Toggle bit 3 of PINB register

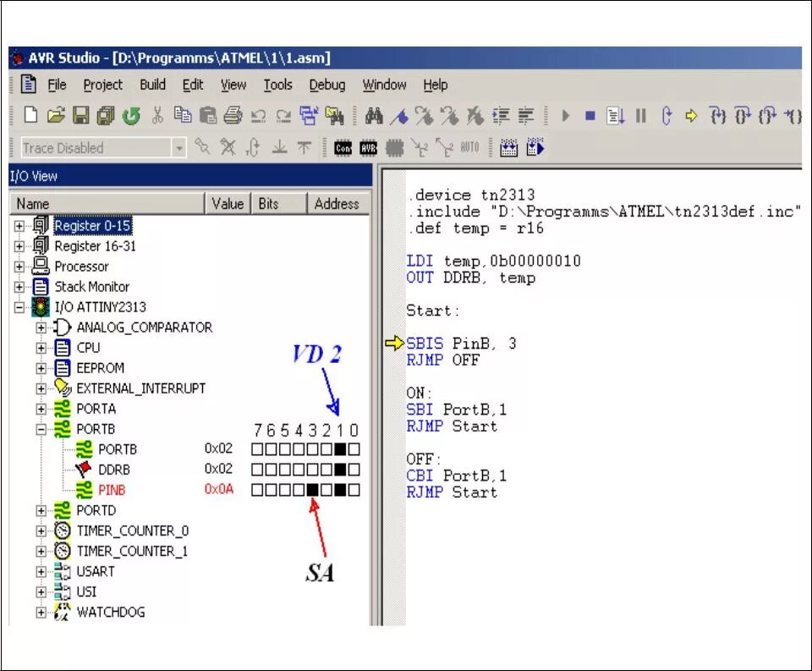[312, 490]
